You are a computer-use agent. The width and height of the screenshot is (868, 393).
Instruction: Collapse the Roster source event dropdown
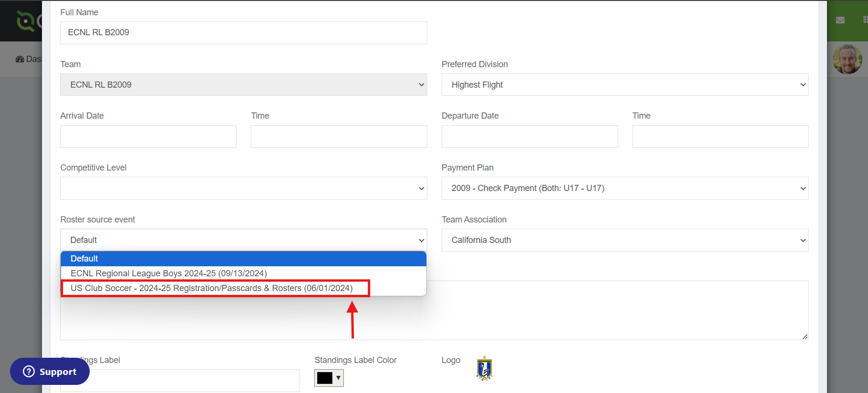tap(244, 240)
